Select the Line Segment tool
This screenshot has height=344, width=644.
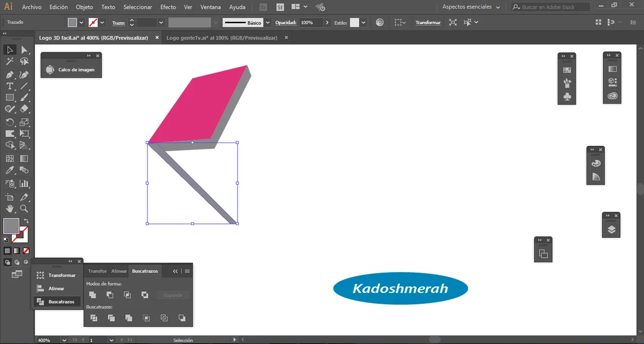click(24, 86)
